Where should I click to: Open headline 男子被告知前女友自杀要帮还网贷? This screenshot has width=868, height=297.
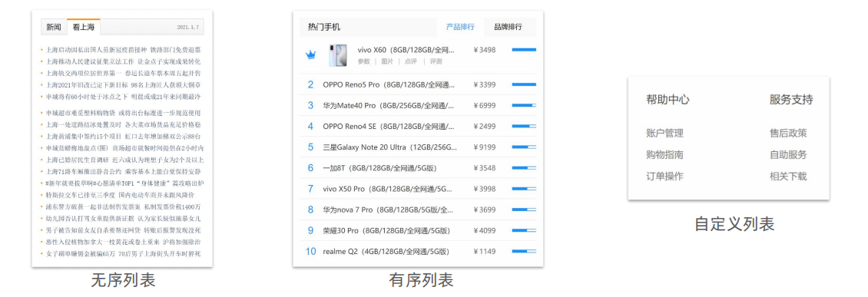(x=92, y=230)
